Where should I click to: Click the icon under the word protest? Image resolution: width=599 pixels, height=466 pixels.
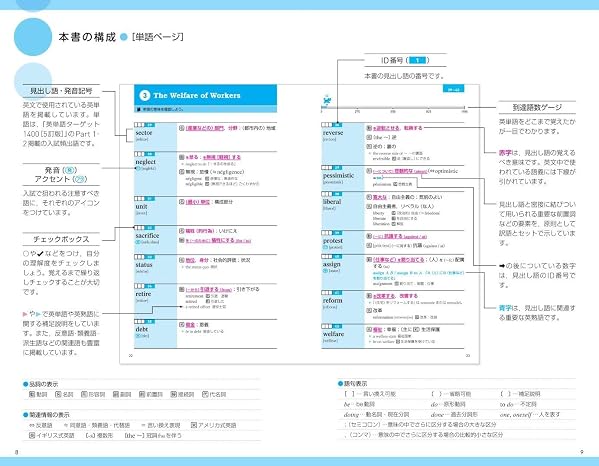coord(325,248)
